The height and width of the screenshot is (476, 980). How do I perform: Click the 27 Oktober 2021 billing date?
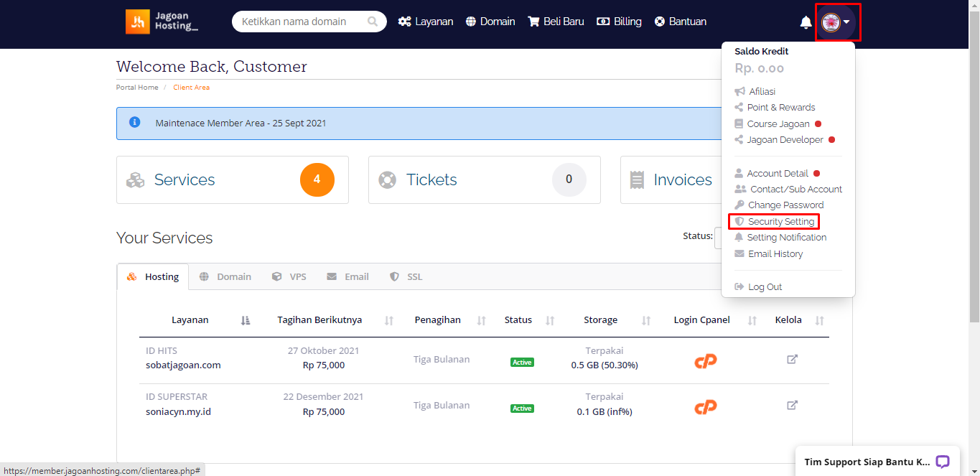pos(323,351)
